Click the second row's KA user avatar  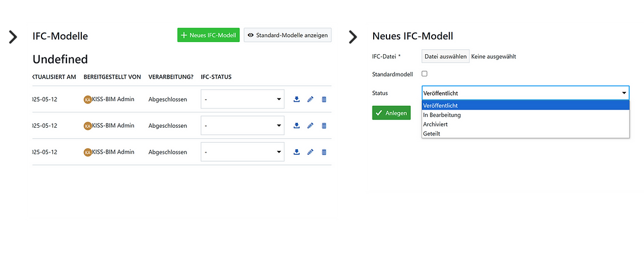tap(87, 126)
